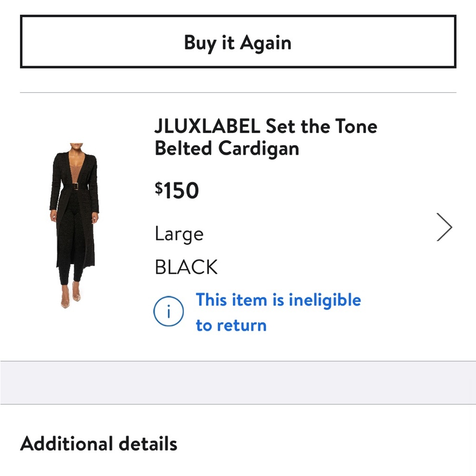Click the JLUXLABEL Set the Tone Belted Cardigan title

click(265, 137)
